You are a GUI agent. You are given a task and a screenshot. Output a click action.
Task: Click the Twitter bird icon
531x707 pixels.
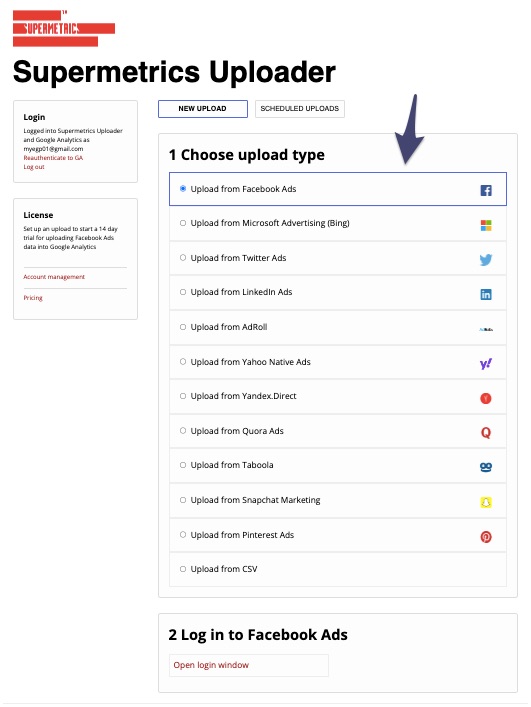tap(485, 260)
